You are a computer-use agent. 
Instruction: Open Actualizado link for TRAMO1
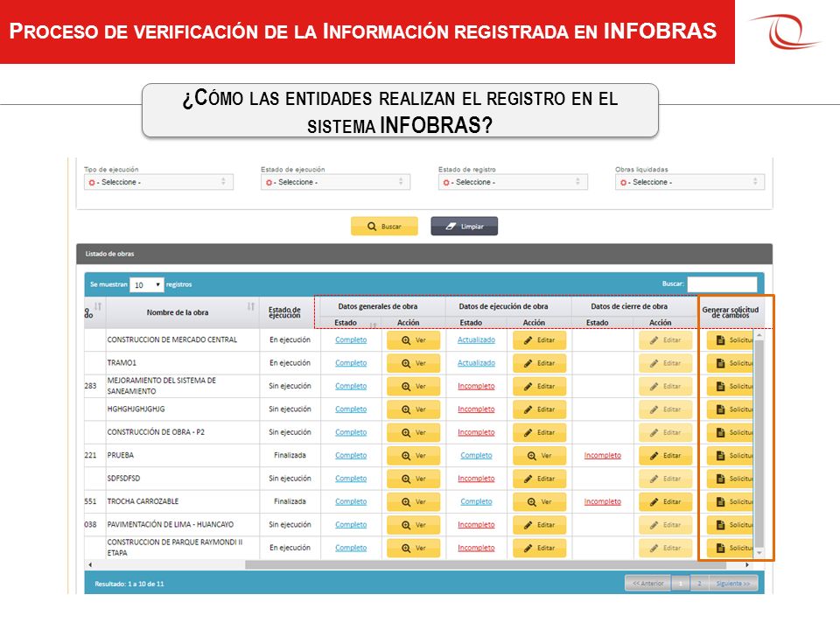476,363
